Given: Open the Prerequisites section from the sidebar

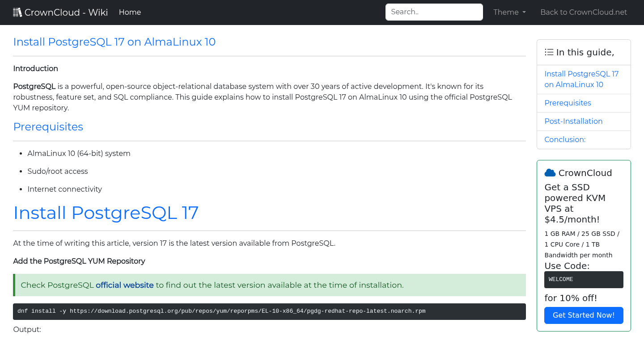Looking at the screenshot, I should coord(568,103).
